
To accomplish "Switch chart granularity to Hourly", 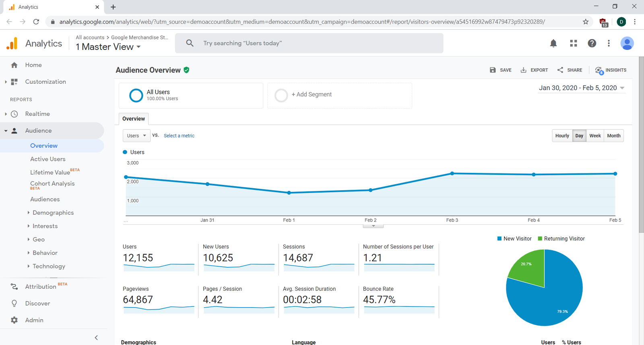I will click(562, 136).
